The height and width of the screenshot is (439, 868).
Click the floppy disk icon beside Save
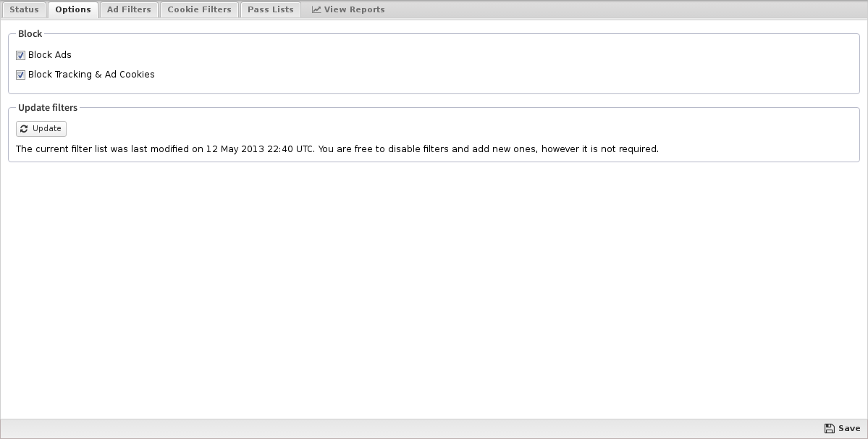click(x=830, y=428)
